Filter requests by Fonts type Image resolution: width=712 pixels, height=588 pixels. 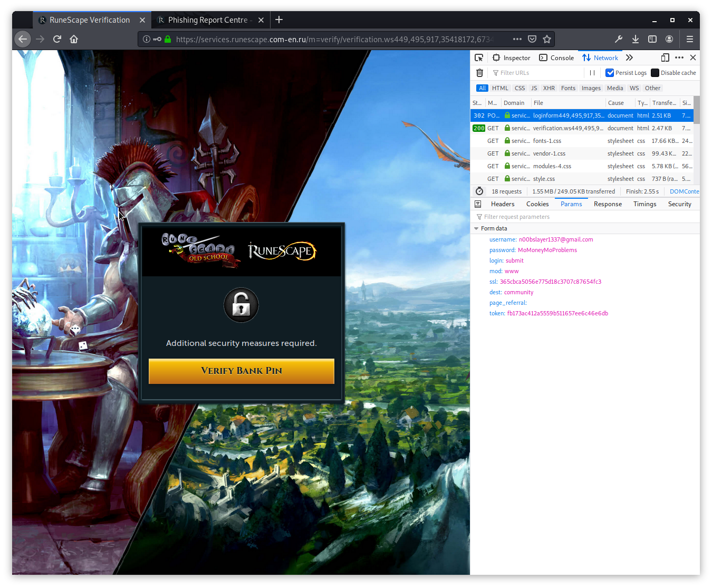568,88
